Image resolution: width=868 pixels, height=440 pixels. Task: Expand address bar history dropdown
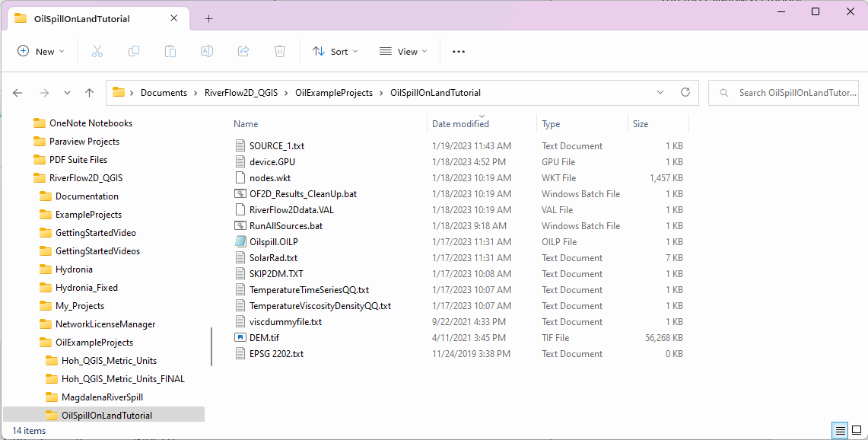[x=660, y=92]
